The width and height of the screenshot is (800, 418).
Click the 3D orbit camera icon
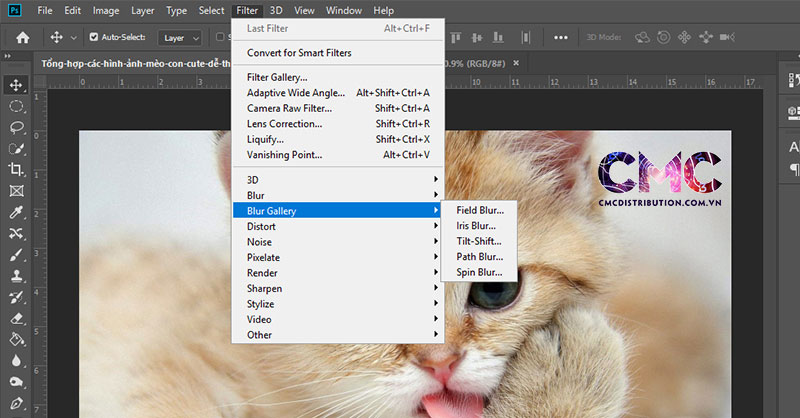[642, 37]
